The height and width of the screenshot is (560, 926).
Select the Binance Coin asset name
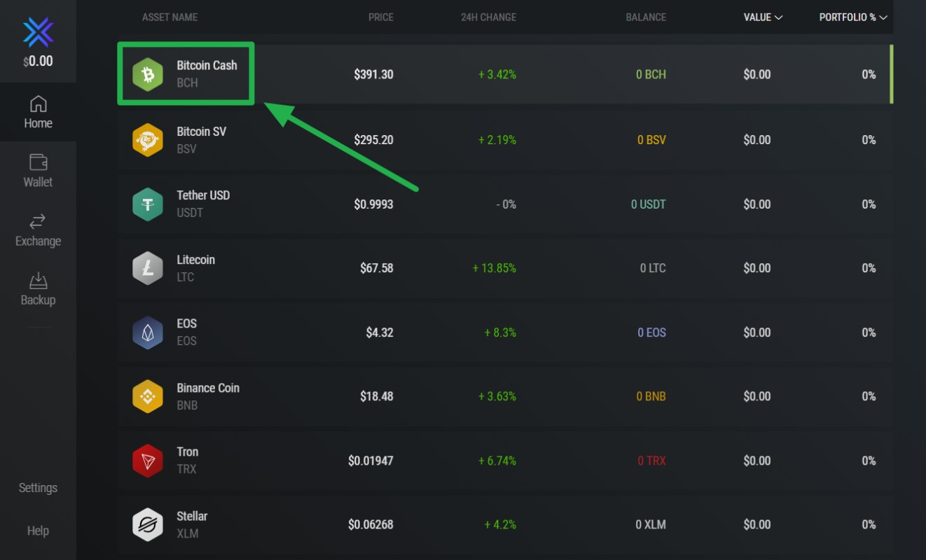[x=208, y=388]
